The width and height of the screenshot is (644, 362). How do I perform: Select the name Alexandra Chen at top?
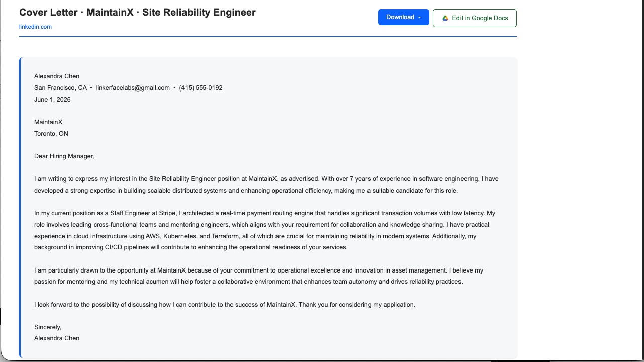point(57,76)
